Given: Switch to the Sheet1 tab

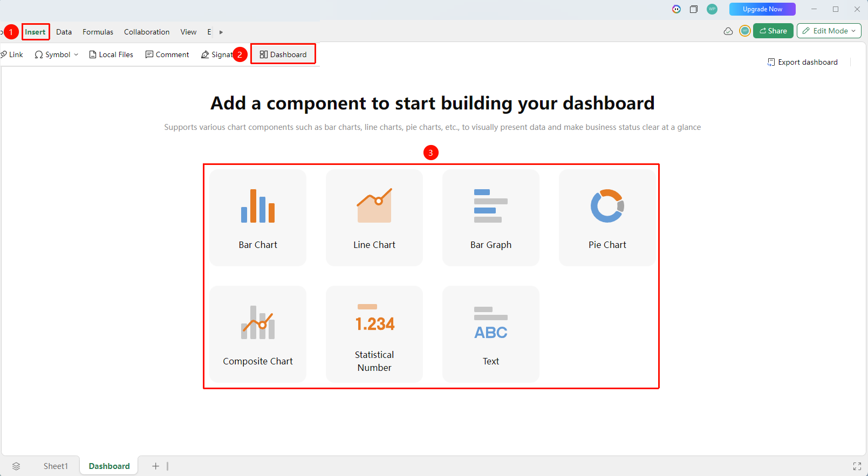Looking at the screenshot, I should point(56,466).
